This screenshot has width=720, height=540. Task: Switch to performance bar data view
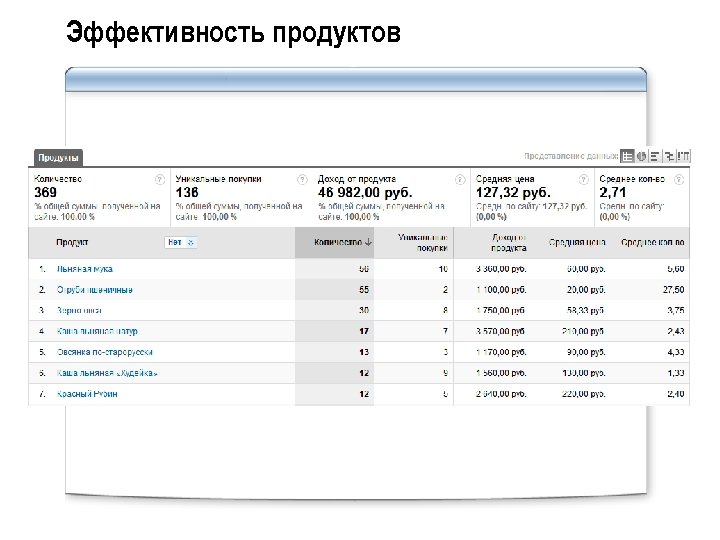(x=655, y=156)
